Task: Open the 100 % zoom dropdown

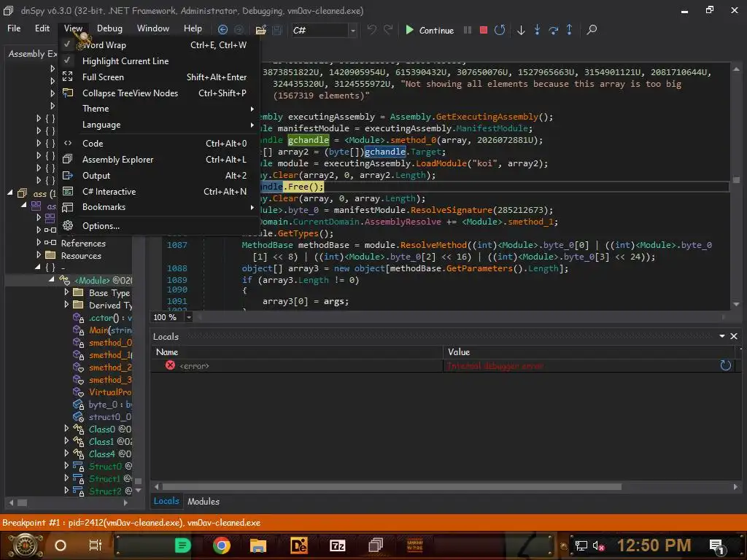Action: click(189, 317)
